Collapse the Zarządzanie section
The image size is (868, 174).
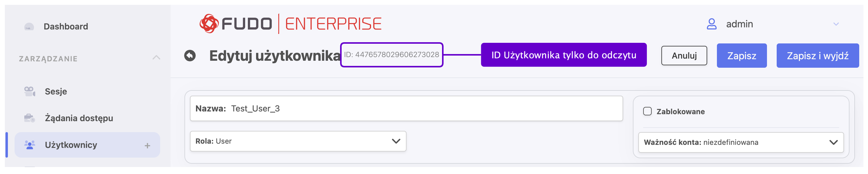click(156, 58)
